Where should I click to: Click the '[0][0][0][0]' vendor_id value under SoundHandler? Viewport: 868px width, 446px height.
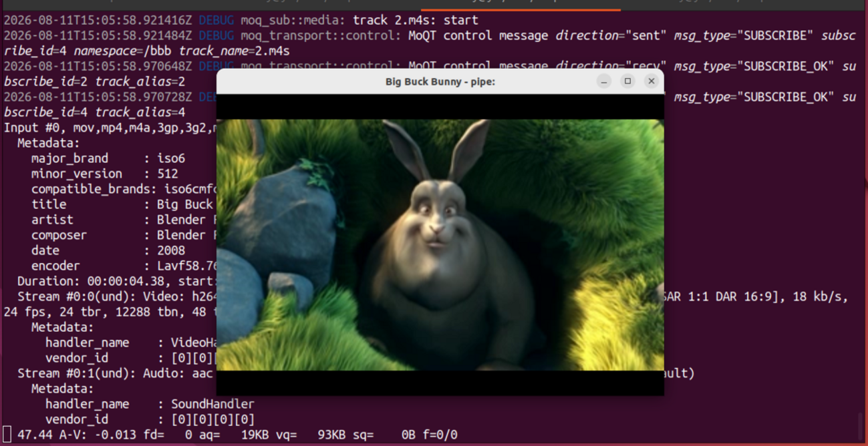[x=212, y=419]
